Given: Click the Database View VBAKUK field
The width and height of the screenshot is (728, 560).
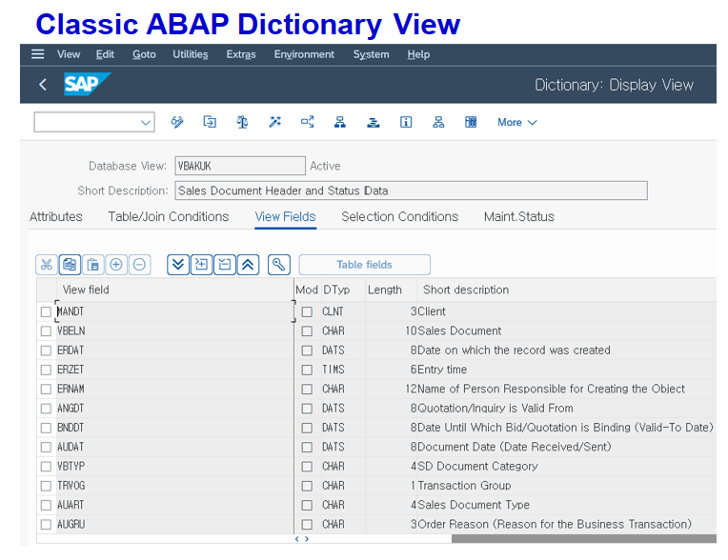Looking at the screenshot, I should [240, 166].
